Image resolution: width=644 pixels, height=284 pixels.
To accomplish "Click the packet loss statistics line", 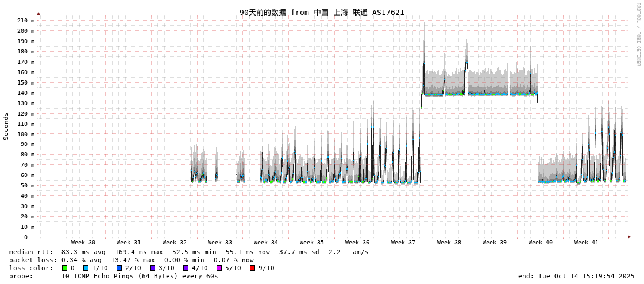I will (131, 260).
